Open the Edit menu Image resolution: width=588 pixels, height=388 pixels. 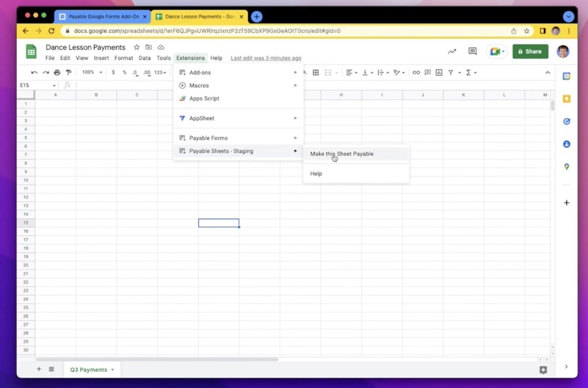[x=65, y=58]
